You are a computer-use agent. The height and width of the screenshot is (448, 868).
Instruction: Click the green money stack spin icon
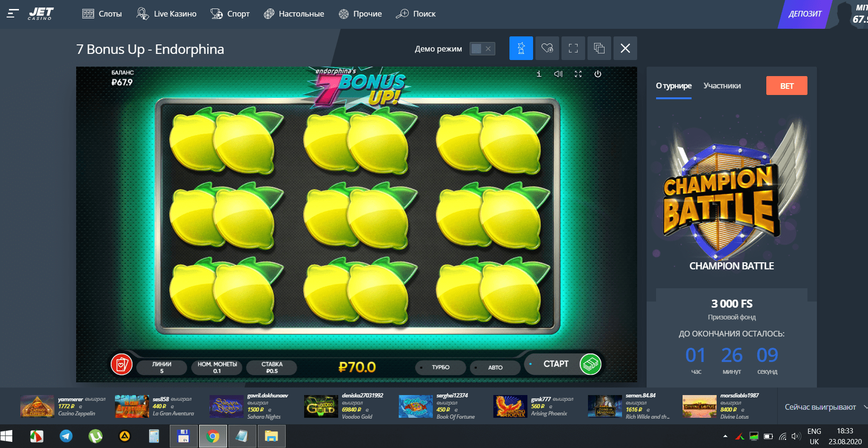[x=590, y=364]
